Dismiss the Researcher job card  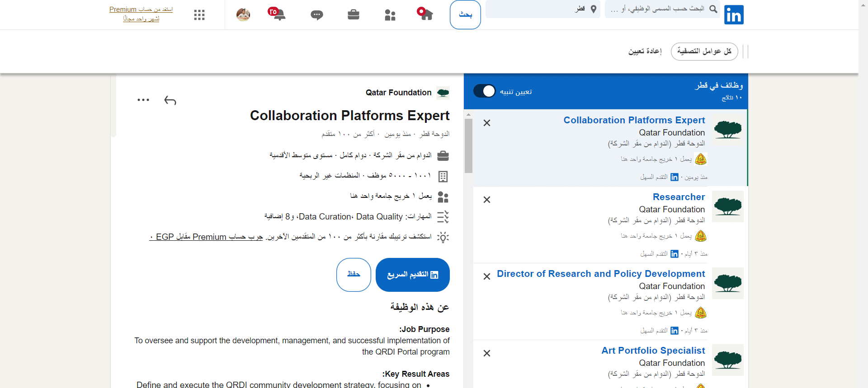coord(487,200)
